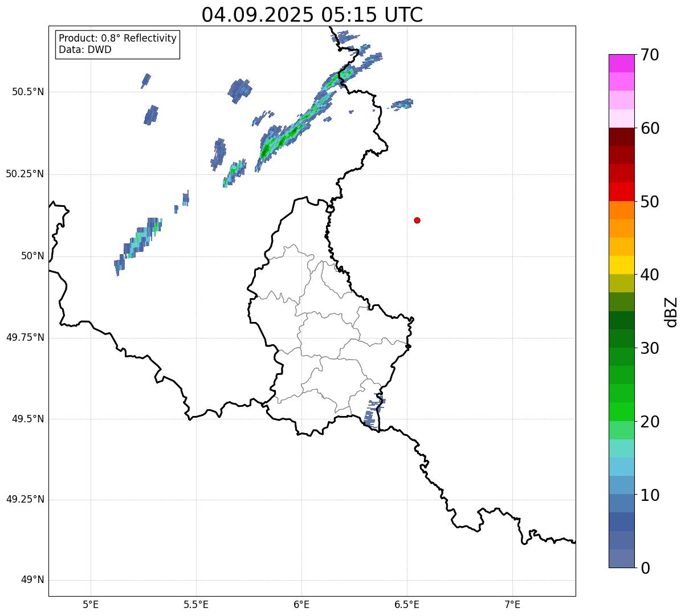This screenshot has width=685, height=616.
Task: Click the radar echo near Luxembourg's southeast border
Action: click(x=374, y=411)
